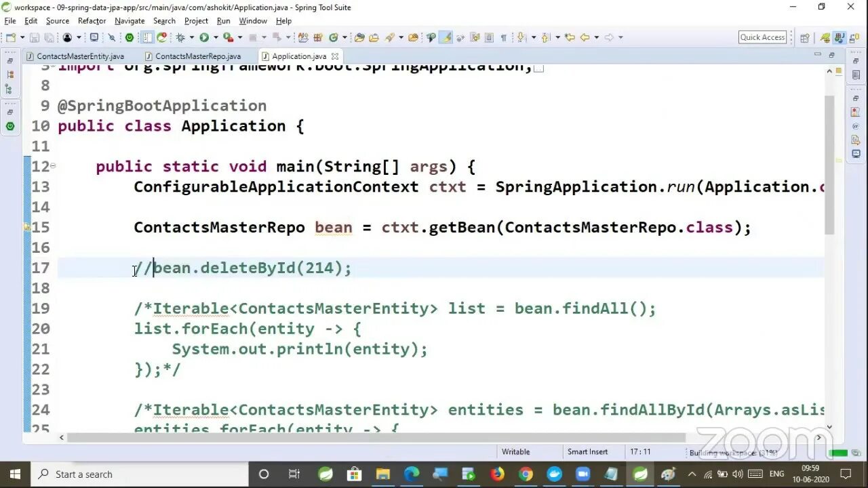The height and width of the screenshot is (488, 868).
Task: Click the Start a search box
Action: pyautogui.click(x=139, y=474)
